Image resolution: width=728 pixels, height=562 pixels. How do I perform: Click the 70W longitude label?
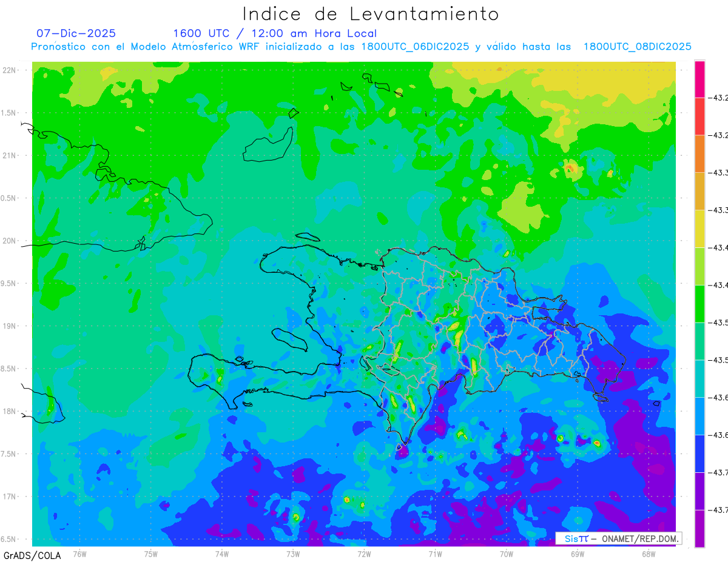pos(506,554)
